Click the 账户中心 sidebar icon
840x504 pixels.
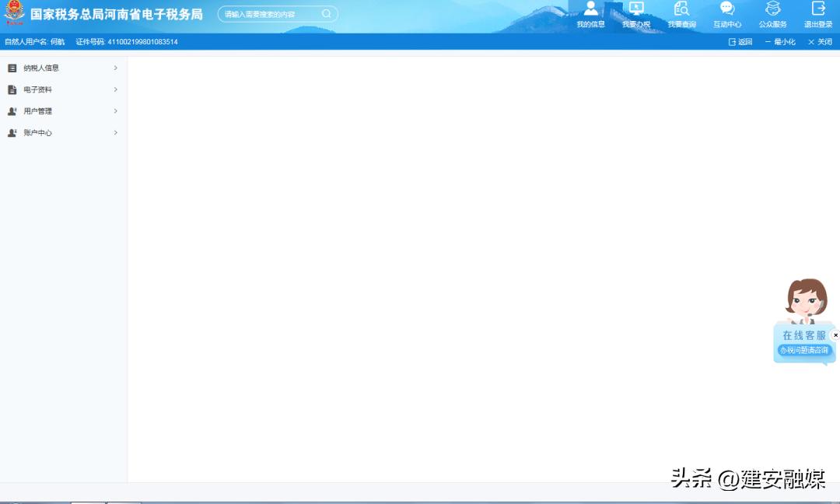(x=12, y=133)
